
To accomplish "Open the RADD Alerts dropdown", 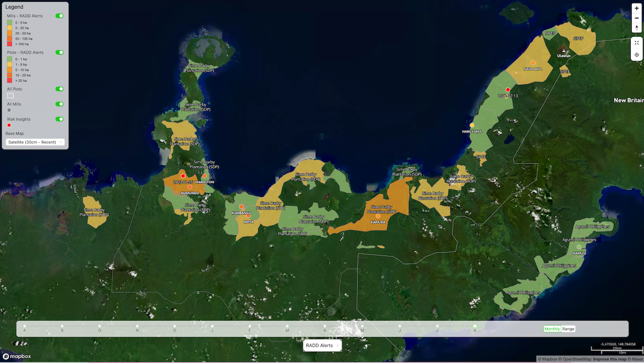I will pos(322,346).
